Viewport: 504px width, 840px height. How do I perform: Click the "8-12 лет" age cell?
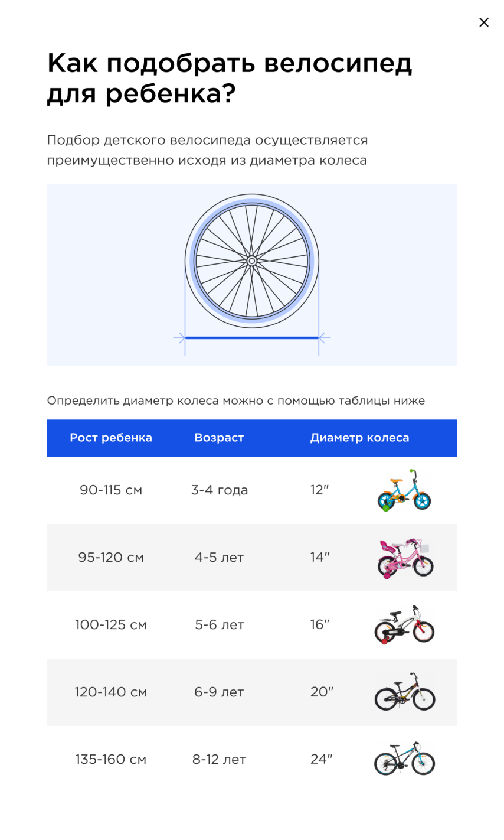click(219, 759)
